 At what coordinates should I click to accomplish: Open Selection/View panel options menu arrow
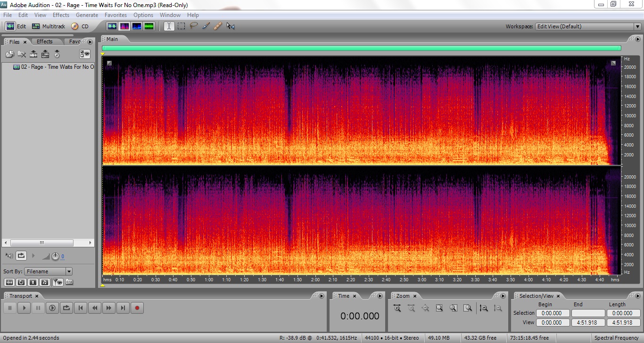pyautogui.click(x=636, y=296)
